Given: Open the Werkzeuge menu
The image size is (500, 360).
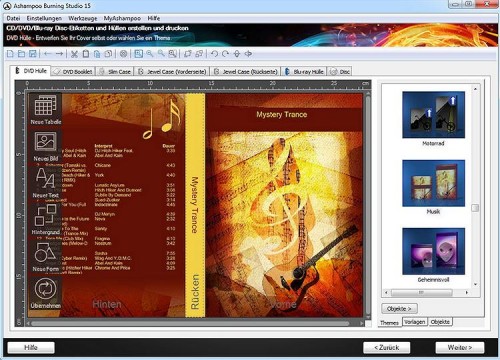Looking at the screenshot, I should pos(83,18).
